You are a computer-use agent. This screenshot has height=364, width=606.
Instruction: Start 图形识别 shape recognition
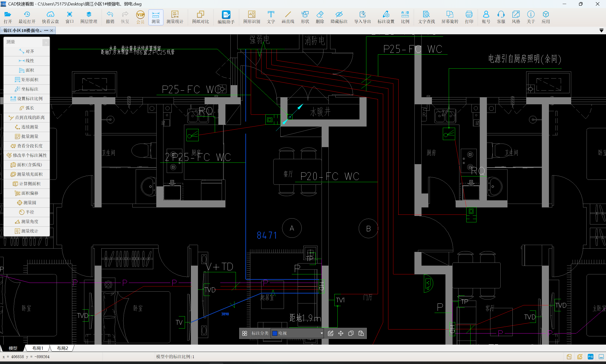[x=252, y=17]
